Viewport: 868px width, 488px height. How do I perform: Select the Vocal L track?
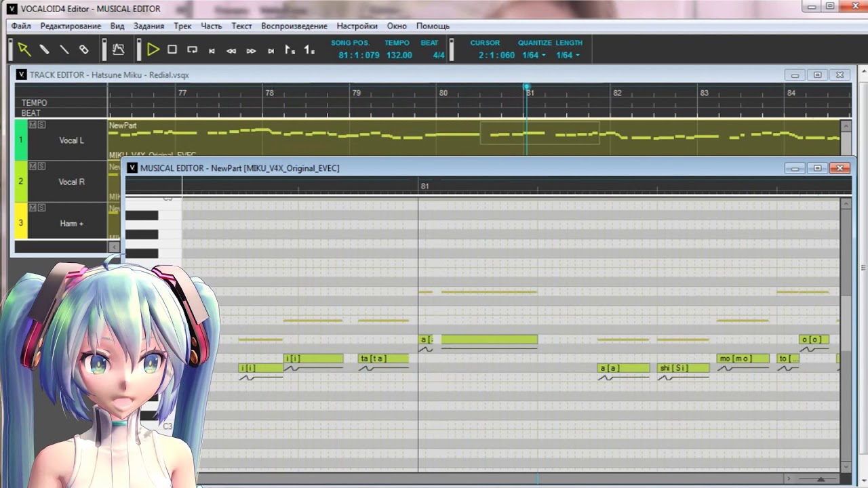coord(71,140)
